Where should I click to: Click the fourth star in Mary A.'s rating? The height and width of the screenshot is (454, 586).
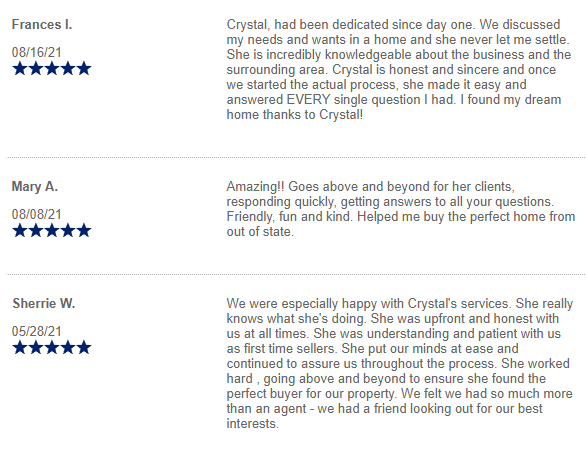click(68, 231)
